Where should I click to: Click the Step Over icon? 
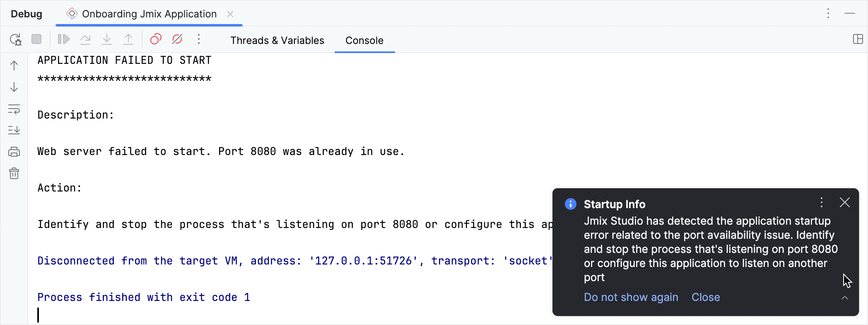tap(85, 39)
